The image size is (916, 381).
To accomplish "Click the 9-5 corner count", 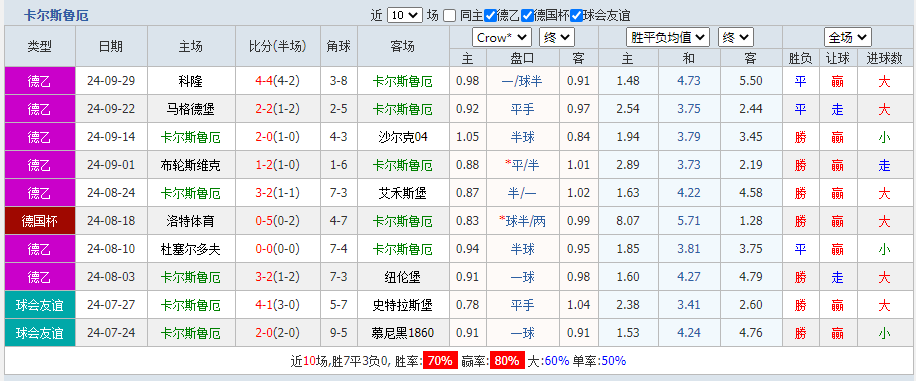I will coord(338,333).
